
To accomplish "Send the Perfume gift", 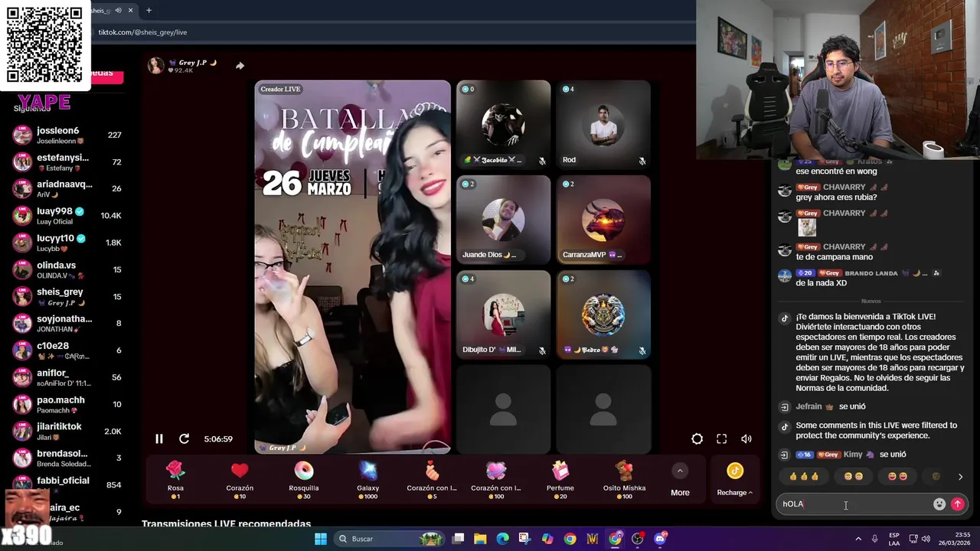I will [560, 480].
